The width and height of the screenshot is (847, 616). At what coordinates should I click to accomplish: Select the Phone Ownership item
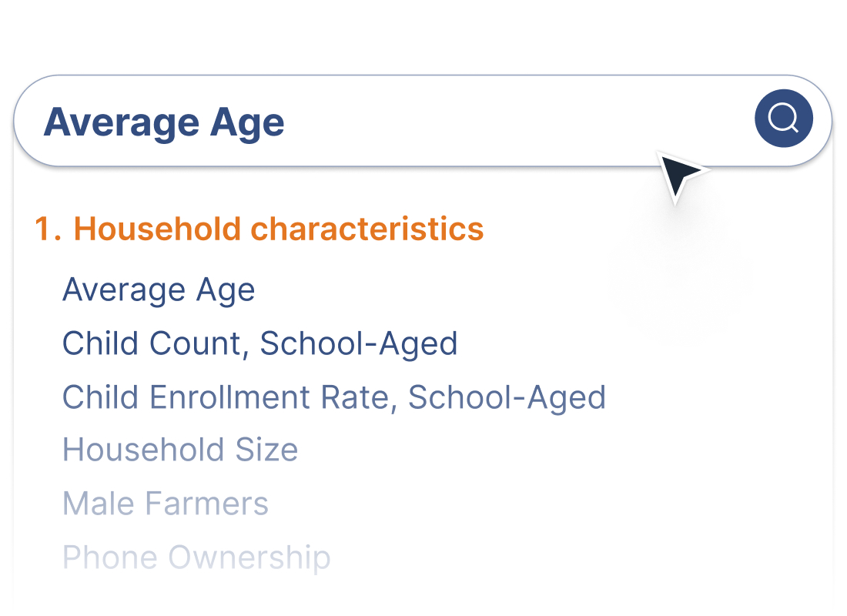click(196, 557)
